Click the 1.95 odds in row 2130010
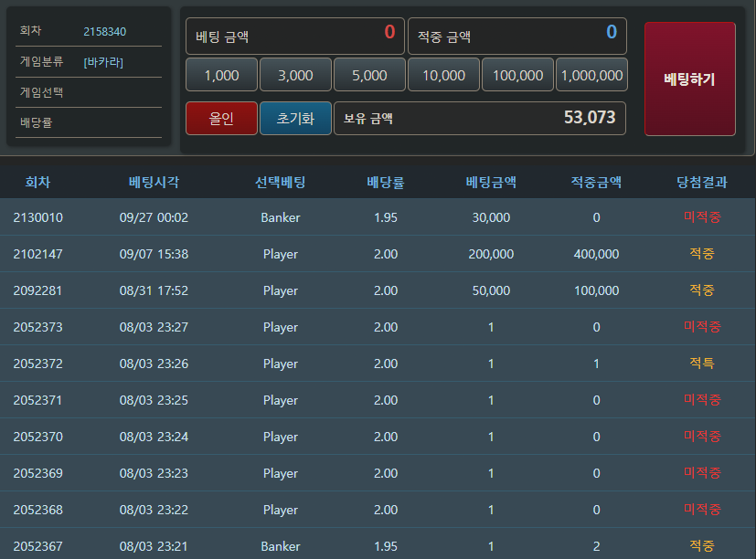The image size is (756, 559). pyautogui.click(x=386, y=217)
